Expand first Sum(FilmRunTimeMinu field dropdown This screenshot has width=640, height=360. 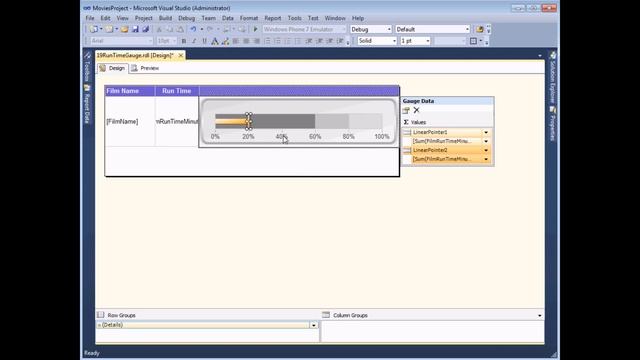click(486, 141)
